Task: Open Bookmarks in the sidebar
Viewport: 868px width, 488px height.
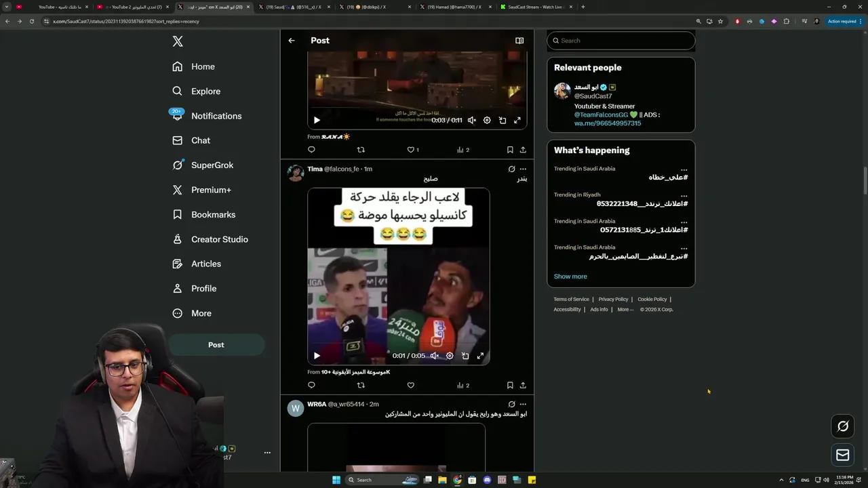Action: (x=203, y=215)
